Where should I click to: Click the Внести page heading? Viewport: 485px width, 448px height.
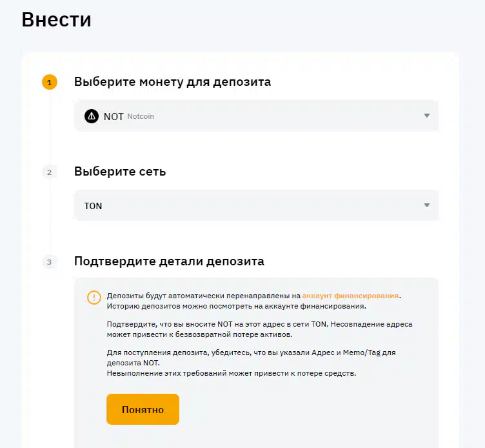pos(56,20)
